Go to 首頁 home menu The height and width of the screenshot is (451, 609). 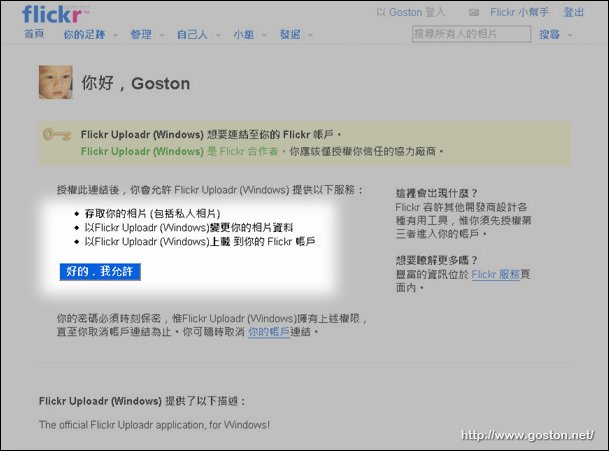[x=34, y=34]
